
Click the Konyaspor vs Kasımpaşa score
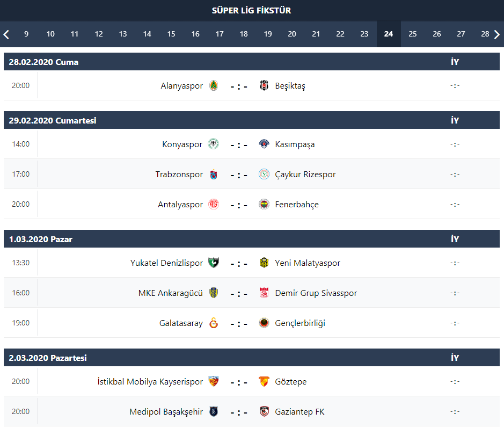click(239, 145)
